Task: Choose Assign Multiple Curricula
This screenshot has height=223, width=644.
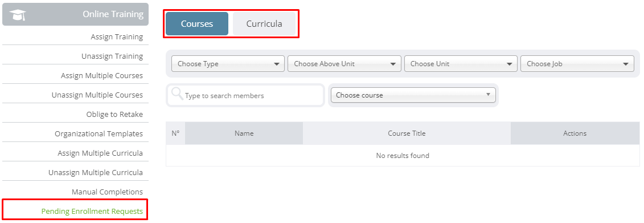Action: coord(100,153)
